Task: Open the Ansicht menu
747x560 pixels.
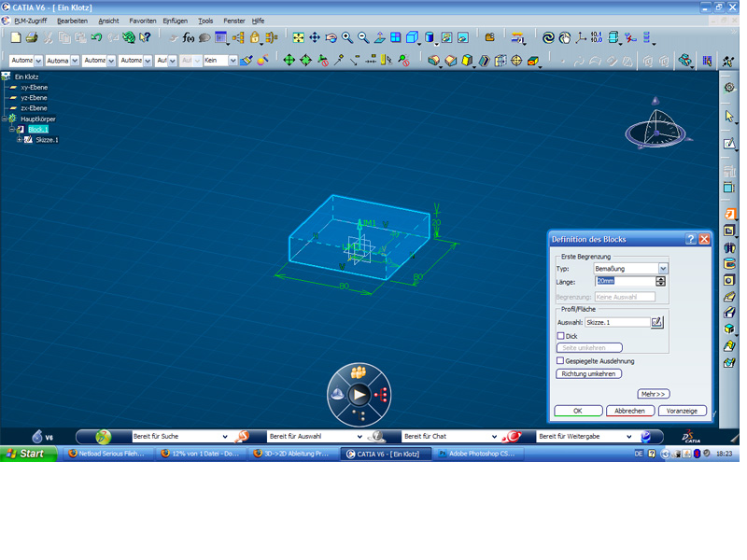Action: point(108,21)
